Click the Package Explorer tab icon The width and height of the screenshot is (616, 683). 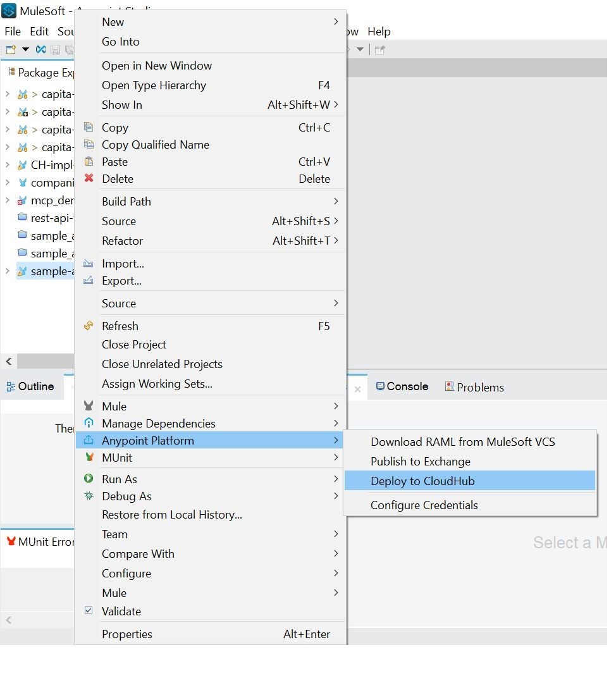click(x=11, y=72)
